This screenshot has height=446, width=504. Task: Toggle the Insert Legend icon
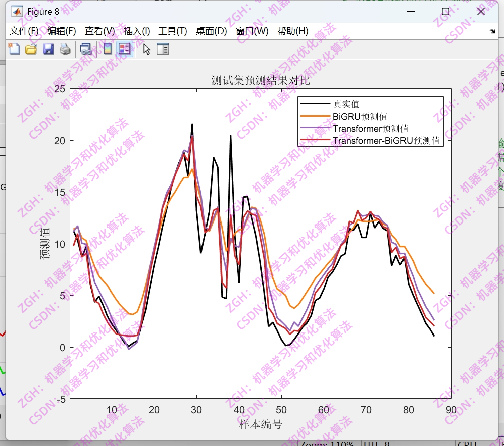pyautogui.click(x=124, y=49)
